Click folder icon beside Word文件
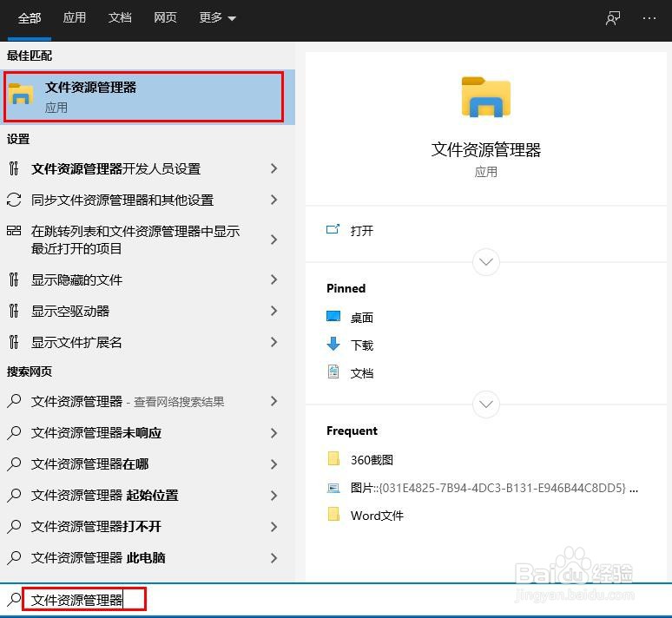Screen dimensions: 672x618 pyautogui.click(x=334, y=514)
